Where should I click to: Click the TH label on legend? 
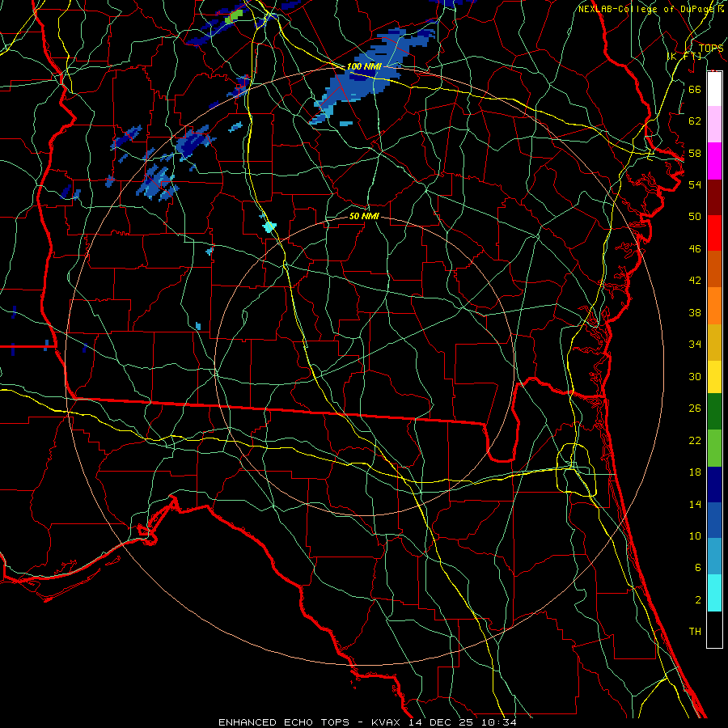pyautogui.click(x=695, y=632)
